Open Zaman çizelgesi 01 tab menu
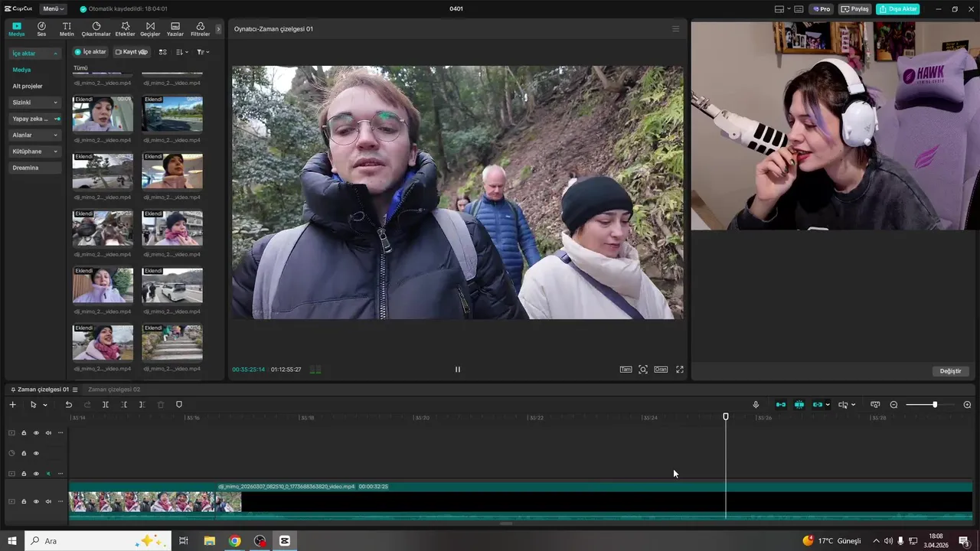This screenshot has height=551, width=980. (x=75, y=390)
